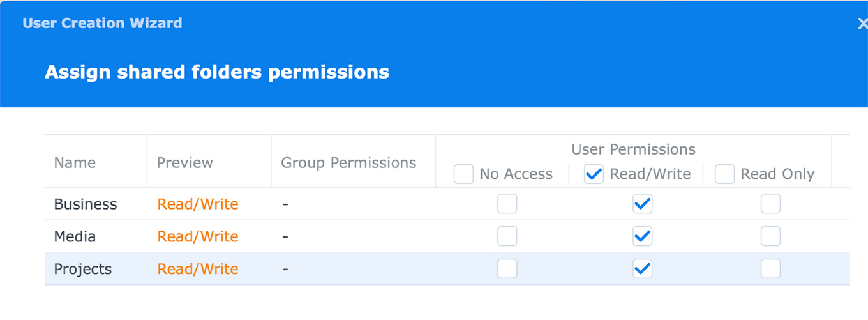This screenshot has width=868, height=320.
Task: Enable Read Only for Media folder
Action: pos(770,236)
